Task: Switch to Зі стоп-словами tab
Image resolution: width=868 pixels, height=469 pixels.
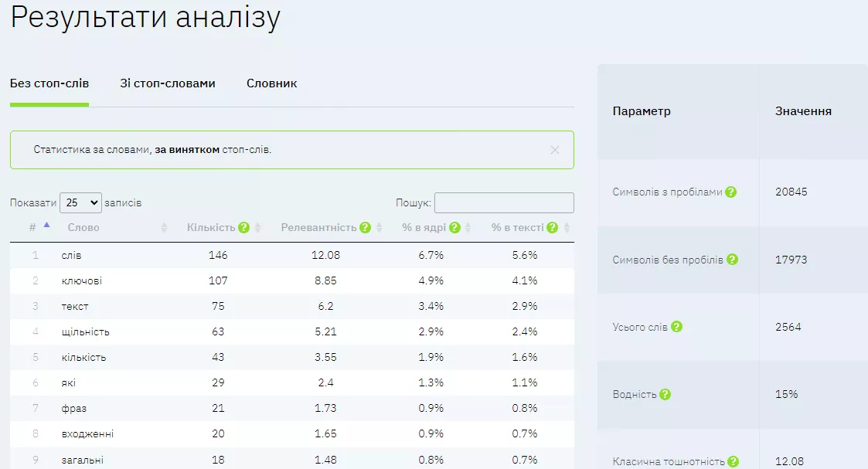Action: [168, 83]
